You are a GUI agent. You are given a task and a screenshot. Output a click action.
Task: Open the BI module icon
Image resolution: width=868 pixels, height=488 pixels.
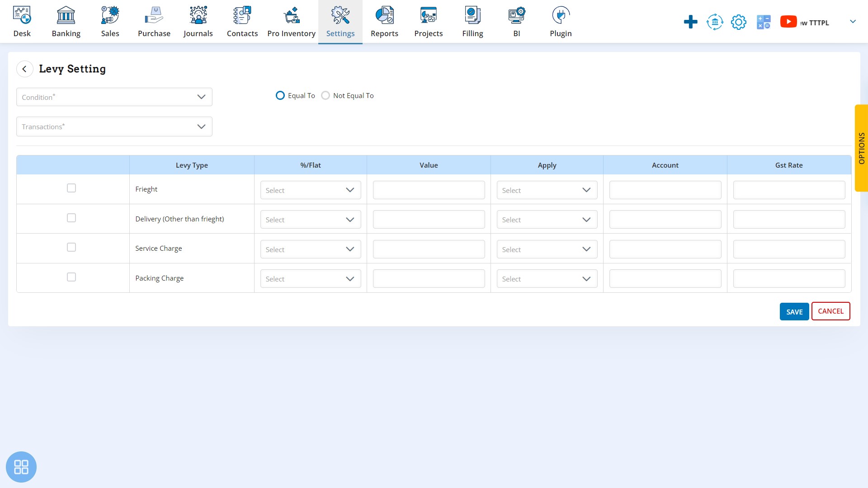point(517,15)
